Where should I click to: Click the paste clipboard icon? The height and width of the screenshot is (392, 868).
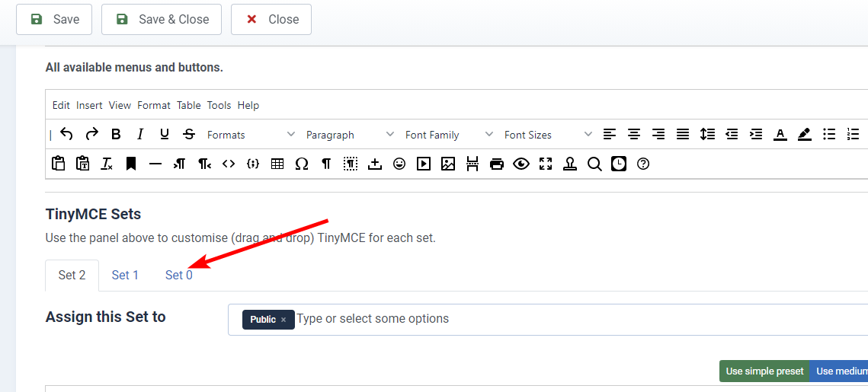point(58,164)
